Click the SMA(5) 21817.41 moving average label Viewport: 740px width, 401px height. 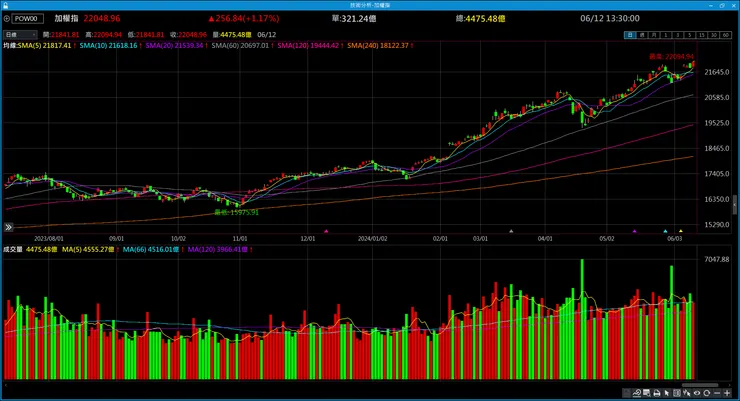[x=44, y=46]
